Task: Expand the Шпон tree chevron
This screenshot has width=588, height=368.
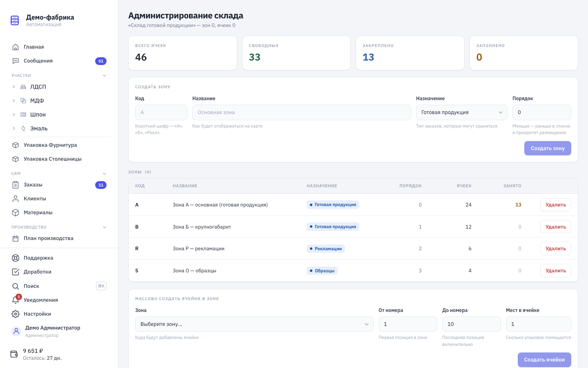Action: [14, 114]
